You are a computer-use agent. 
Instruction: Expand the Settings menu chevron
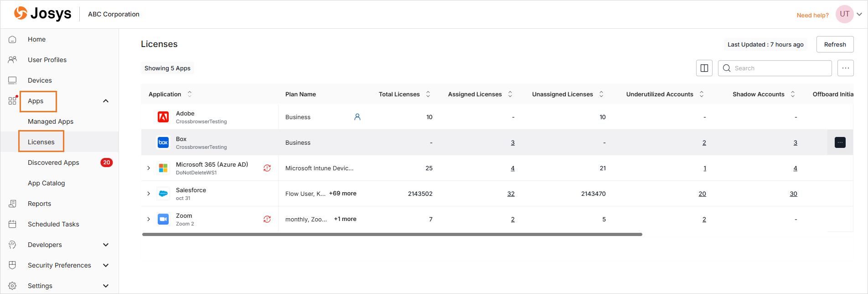[106, 286]
